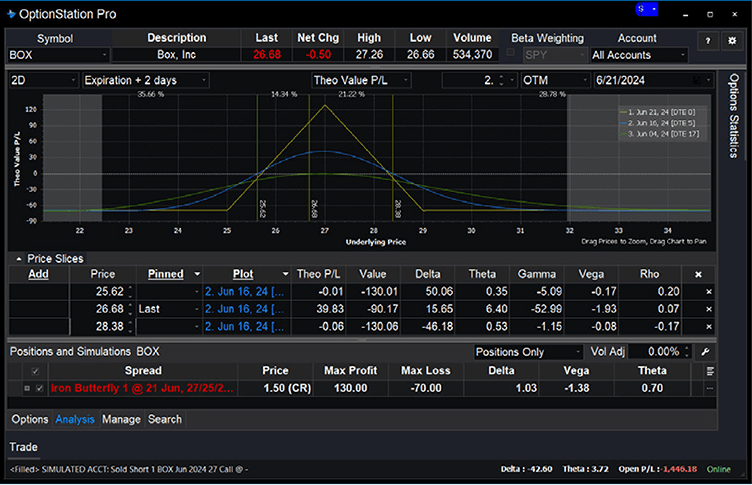Click the Max Profit 130.00 cell
Image resolution: width=752 pixels, height=485 pixels.
[x=351, y=388]
